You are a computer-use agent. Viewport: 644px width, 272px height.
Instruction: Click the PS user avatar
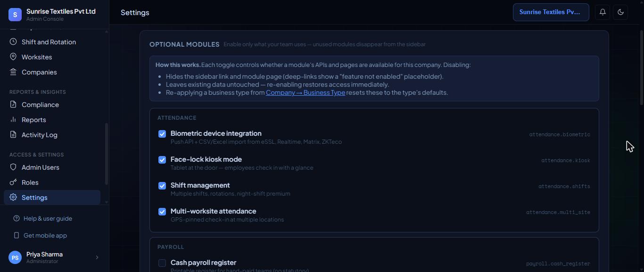click(15, 257)
